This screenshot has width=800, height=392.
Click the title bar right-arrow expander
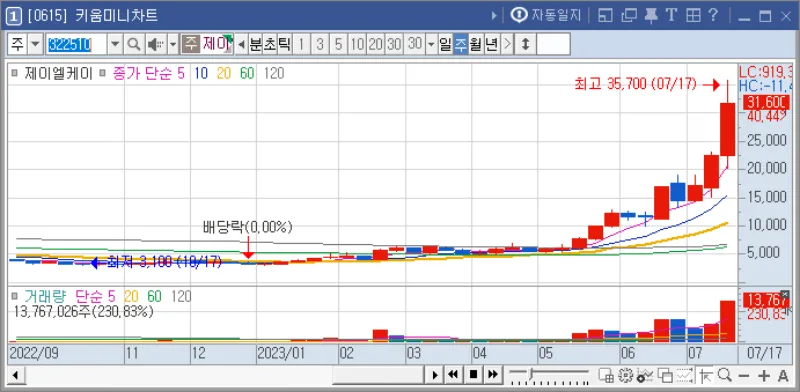click(x=494, y=16)
